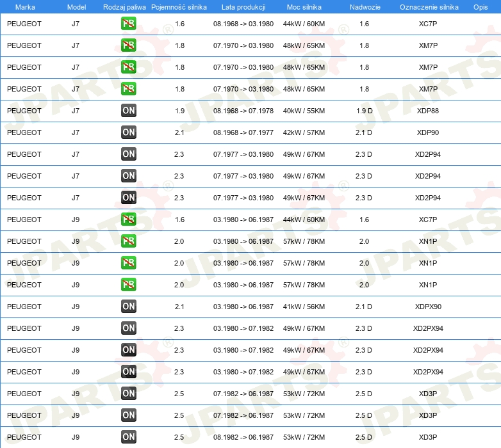The width and height of the screenshot is (501, 448).
Task: Select the Model column header
Action: click(76, 7)
